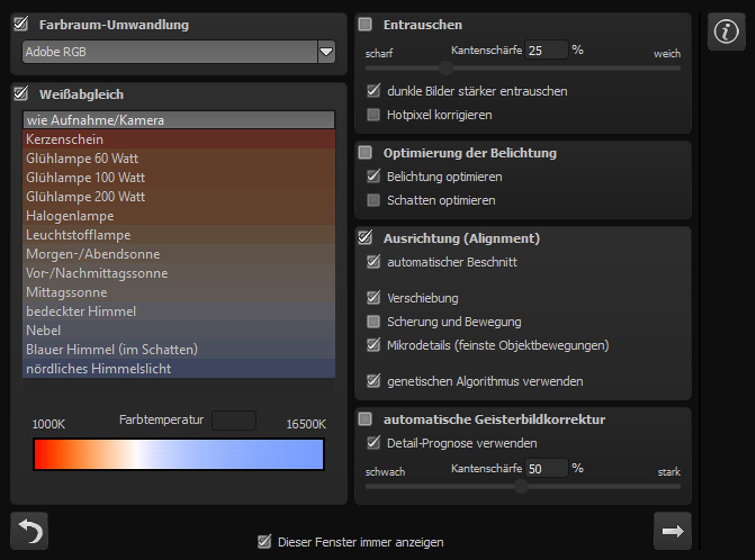Select nördliches Himmelslicht preset
The width and height of the screenshot is (755, 560).
click(179, 369)
